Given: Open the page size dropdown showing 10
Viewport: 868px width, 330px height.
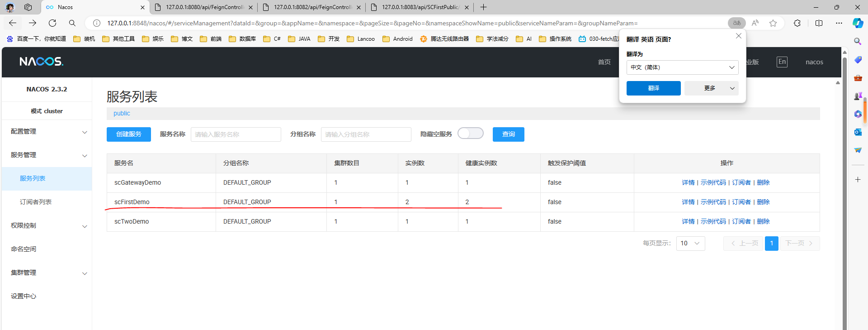Looking at the screenshot, I should 690,244.
